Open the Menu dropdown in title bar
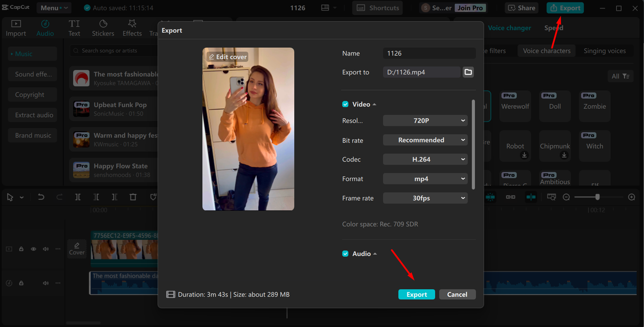 tap(54, 8)
